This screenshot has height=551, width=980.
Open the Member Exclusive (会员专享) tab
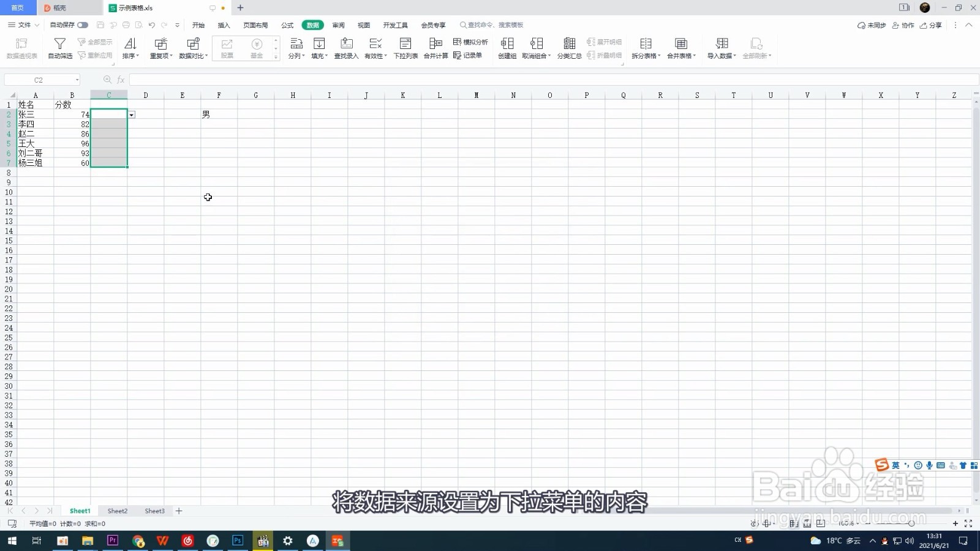[x=433, y=25]
